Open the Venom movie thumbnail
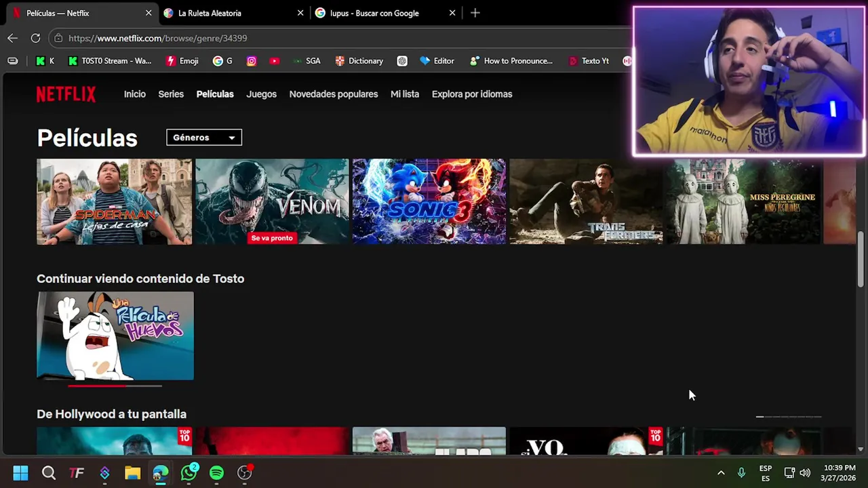This screenshot has height=488, width=868. click(272, 201)
